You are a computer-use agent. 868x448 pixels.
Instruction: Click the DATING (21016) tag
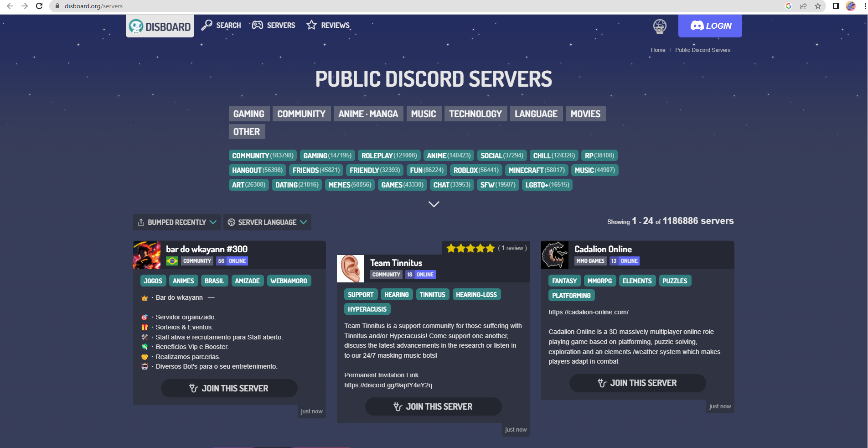click(297, 185)
